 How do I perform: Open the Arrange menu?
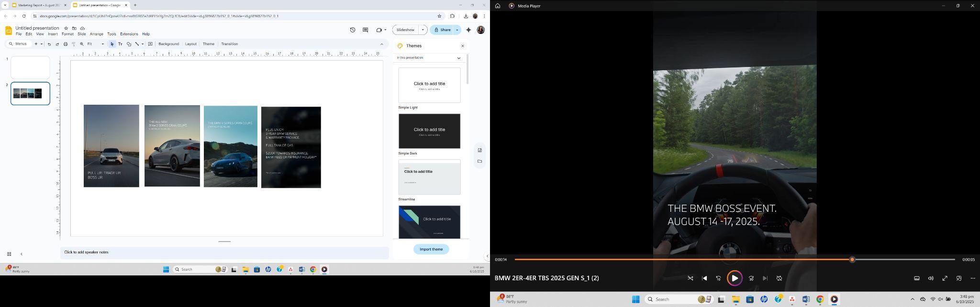tap(97, 34)
